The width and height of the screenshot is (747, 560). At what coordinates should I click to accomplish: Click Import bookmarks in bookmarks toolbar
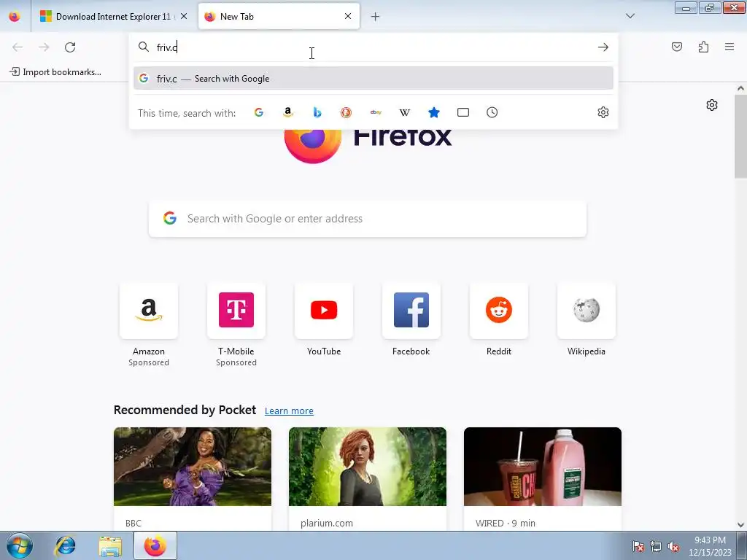coord(55,72)
